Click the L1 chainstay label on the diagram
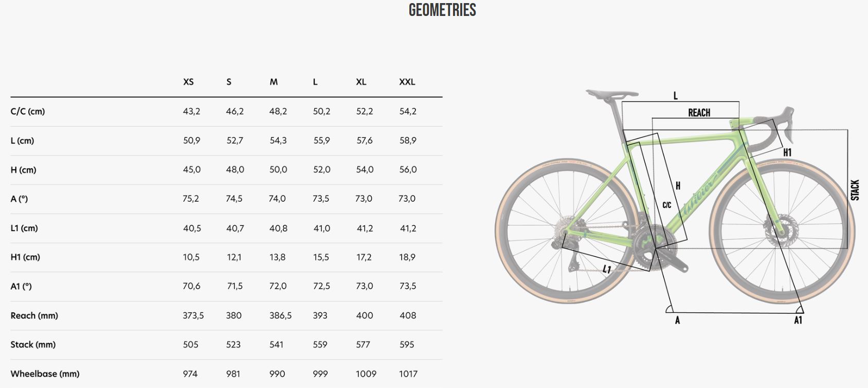The height and width of the screenshot is (388, 868). tap(607, 269)
